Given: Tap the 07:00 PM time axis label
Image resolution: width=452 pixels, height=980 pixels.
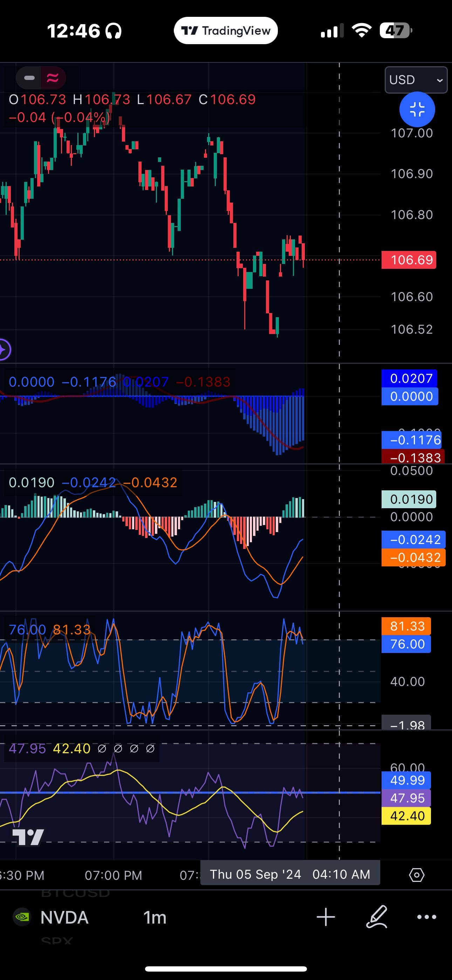Looking at the screenshot, I should 114,876.
